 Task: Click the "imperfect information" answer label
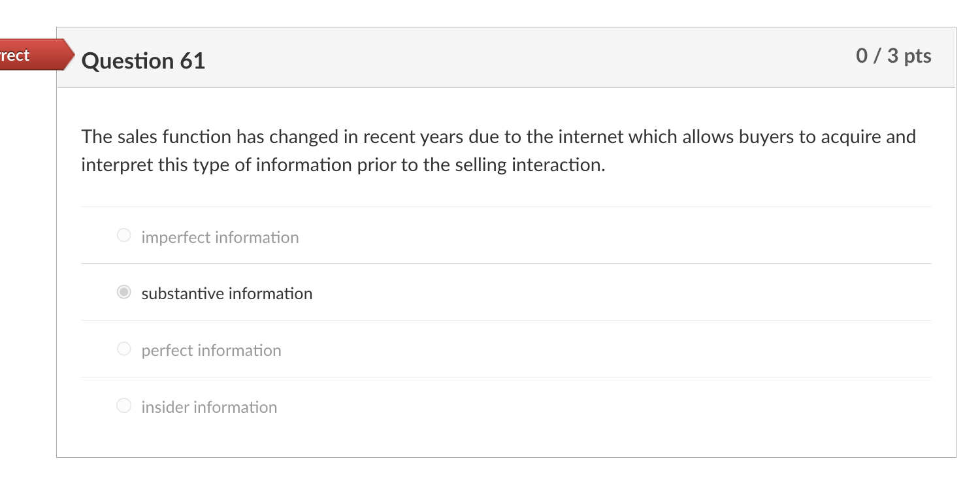(220, 237)
